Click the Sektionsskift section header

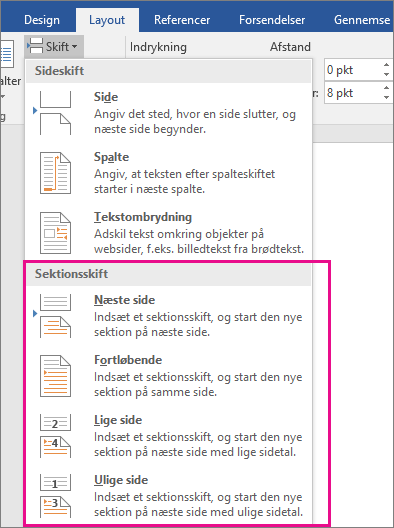168,274
